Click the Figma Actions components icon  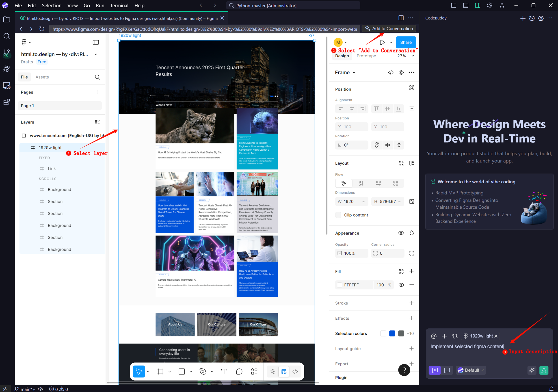[254, 371]
